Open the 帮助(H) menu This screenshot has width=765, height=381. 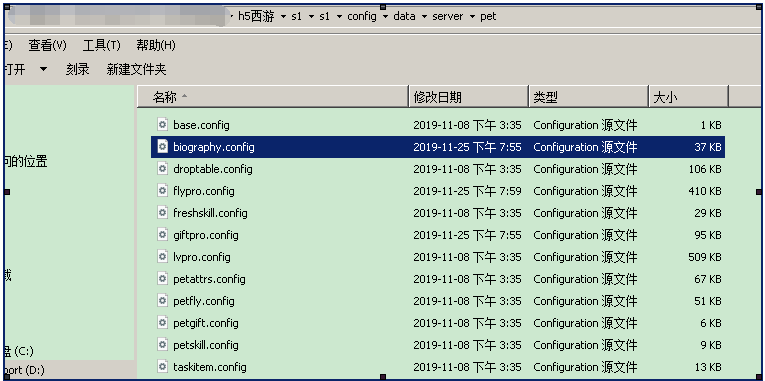(156, 46)
